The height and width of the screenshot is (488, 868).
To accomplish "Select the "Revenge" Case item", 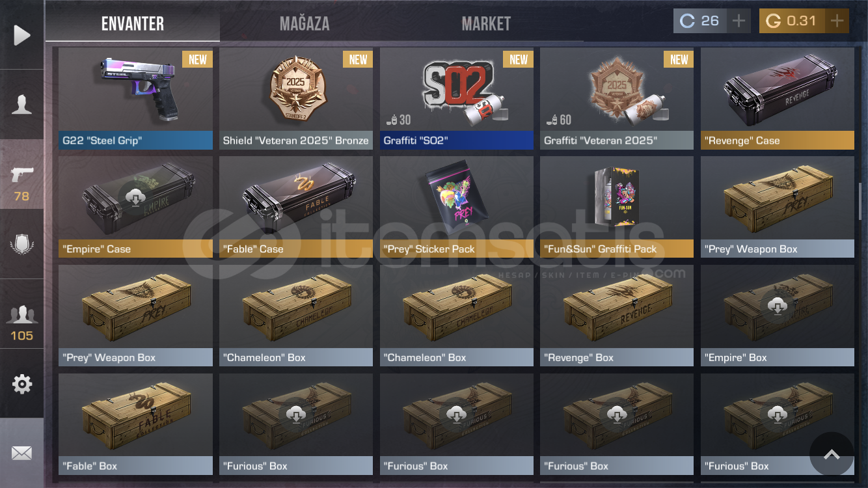I will coord(778,98).
